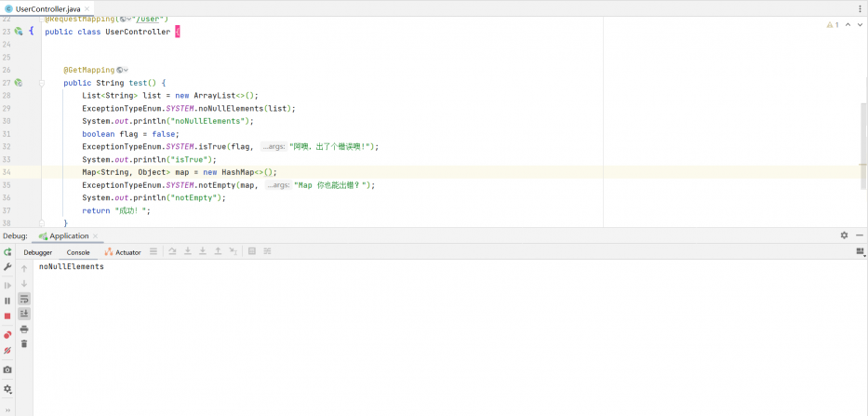
Task: Click the Rerun Application debug icon
Action: click(7, 252)
